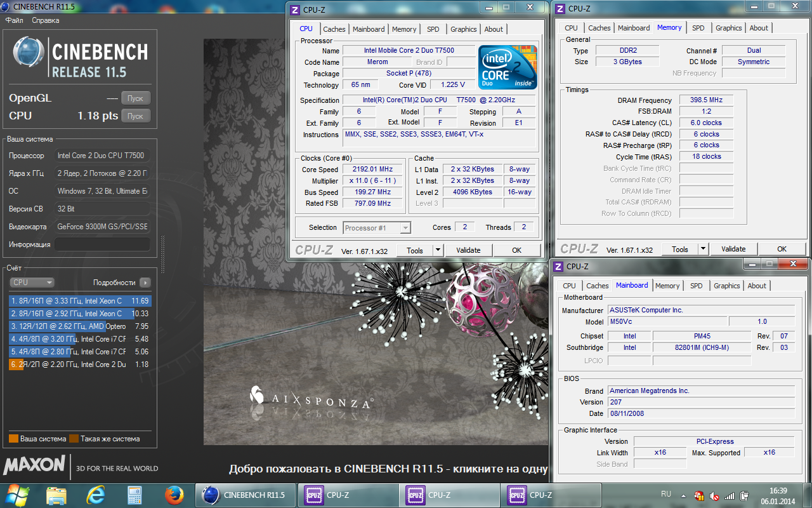
Task: Open the Processor #1 selection dropdown
Action: coord(377,228)
